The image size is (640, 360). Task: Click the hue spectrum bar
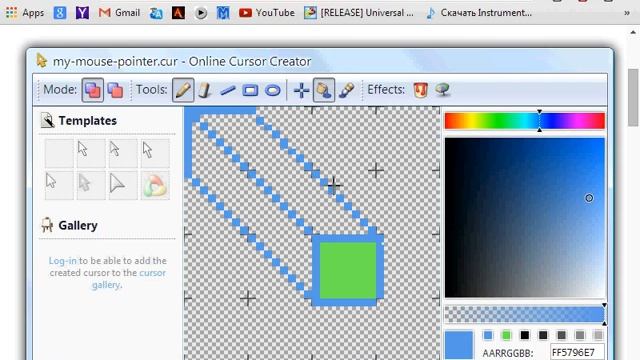coord(524,121)
